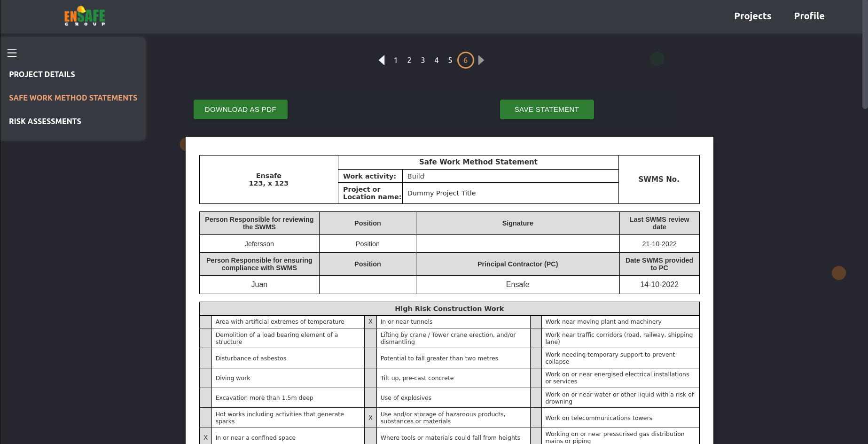
Task: Collapse the sidebar with hamburger icon
Action: [x=12, y=53]
